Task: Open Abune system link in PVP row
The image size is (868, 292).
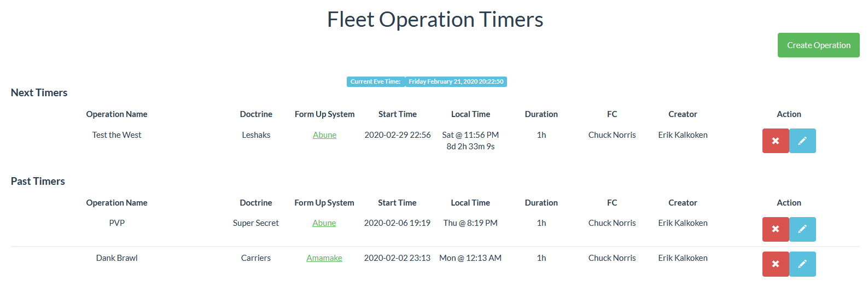Action: [324, 223]
